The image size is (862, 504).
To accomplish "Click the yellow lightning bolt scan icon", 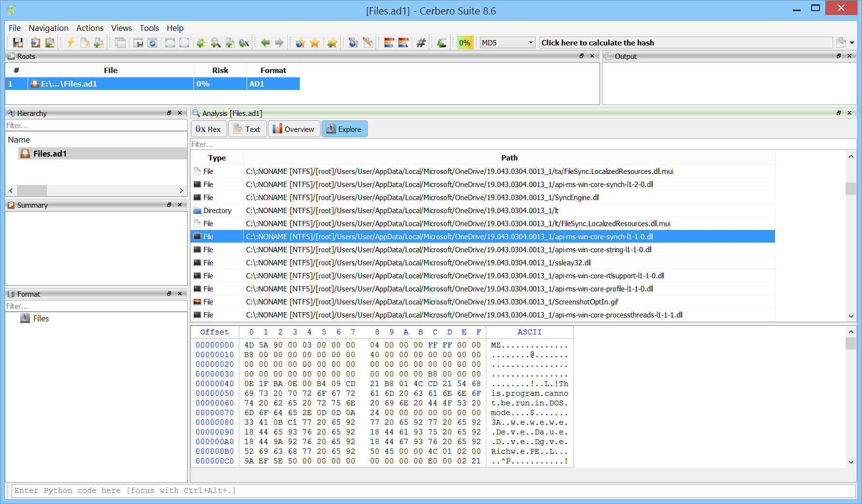I will (71, 43).
